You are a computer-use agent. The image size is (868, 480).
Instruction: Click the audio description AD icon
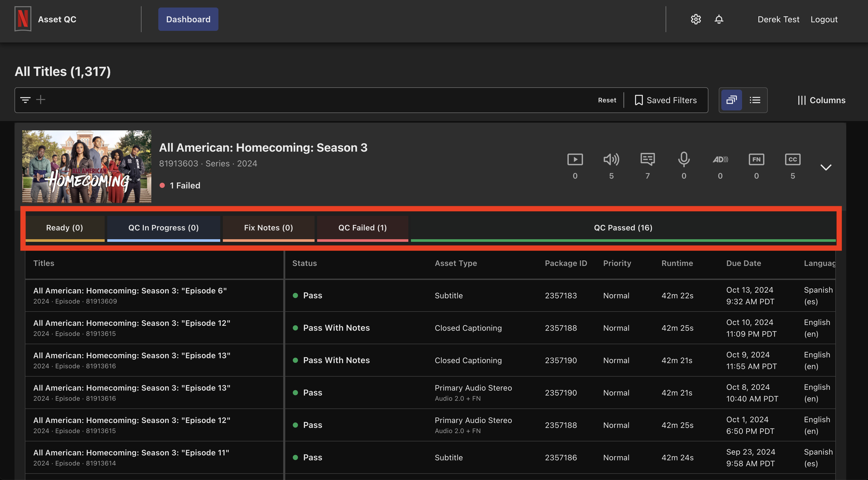tap(720, 159)
